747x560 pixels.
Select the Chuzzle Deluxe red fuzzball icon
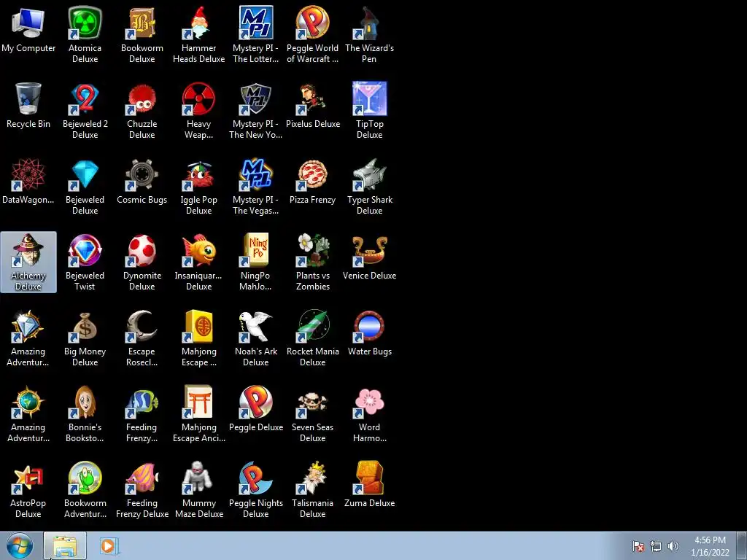tap(142, 98)
